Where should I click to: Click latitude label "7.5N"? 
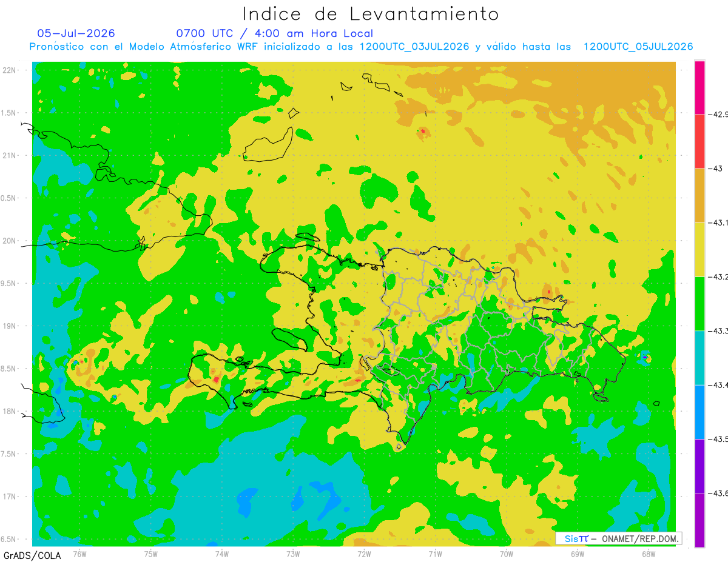coord(8,454)
